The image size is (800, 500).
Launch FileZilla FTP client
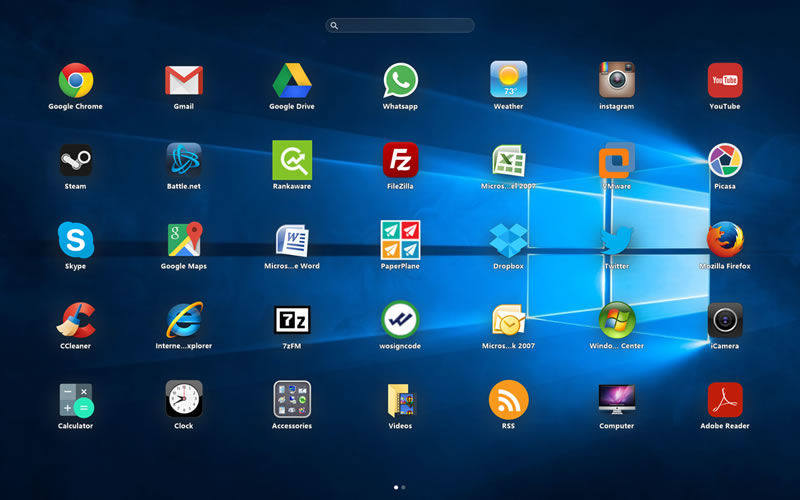pyautogui.click(x=400, y=160)
